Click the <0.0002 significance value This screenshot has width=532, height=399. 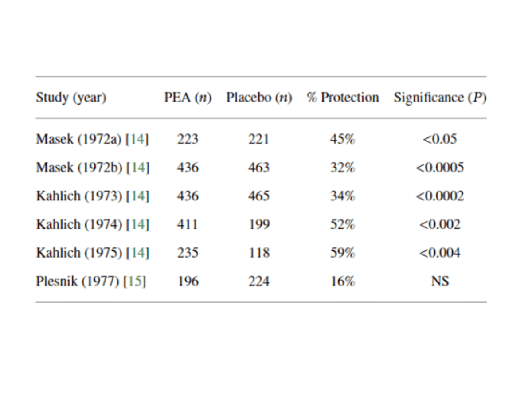(440, 196)
